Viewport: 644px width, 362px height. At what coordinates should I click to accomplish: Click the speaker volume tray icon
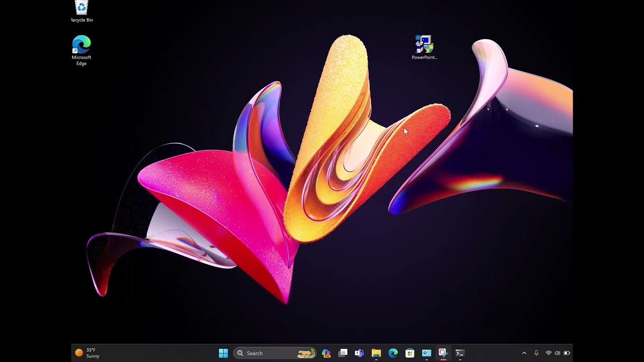point(557,353)
